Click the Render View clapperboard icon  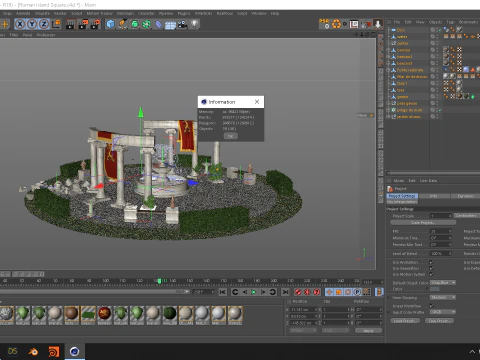click(70, 24)
